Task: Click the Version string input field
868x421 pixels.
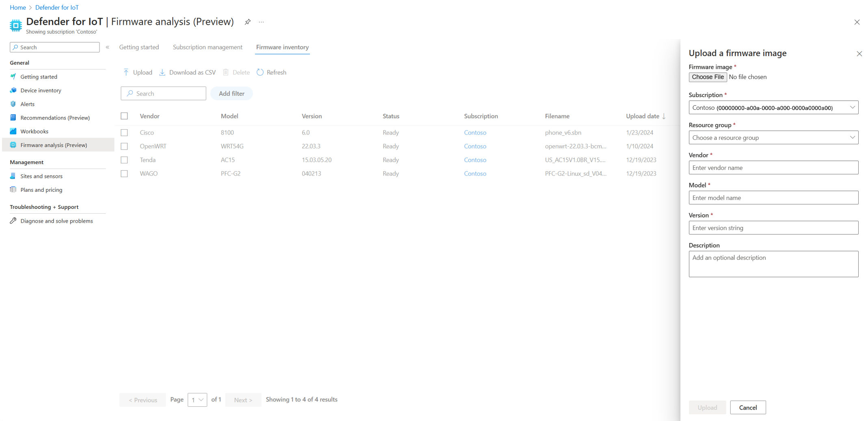Action: (773, 228)
